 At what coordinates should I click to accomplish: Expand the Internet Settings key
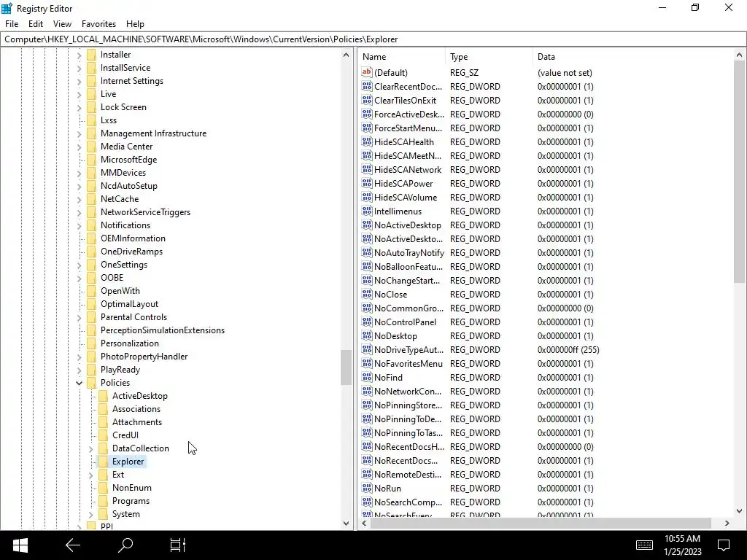79,81
